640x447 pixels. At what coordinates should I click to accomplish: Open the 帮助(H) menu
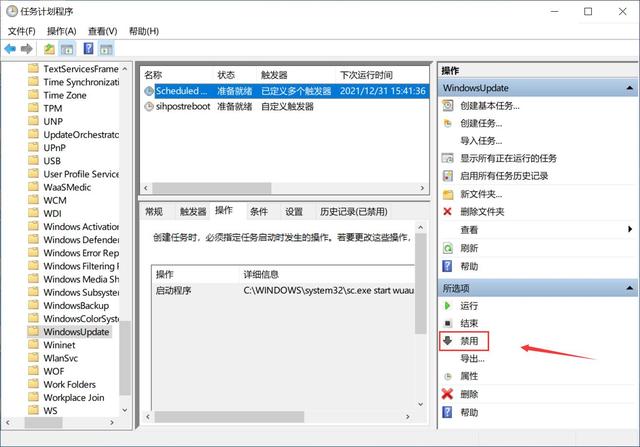[144, 31]
